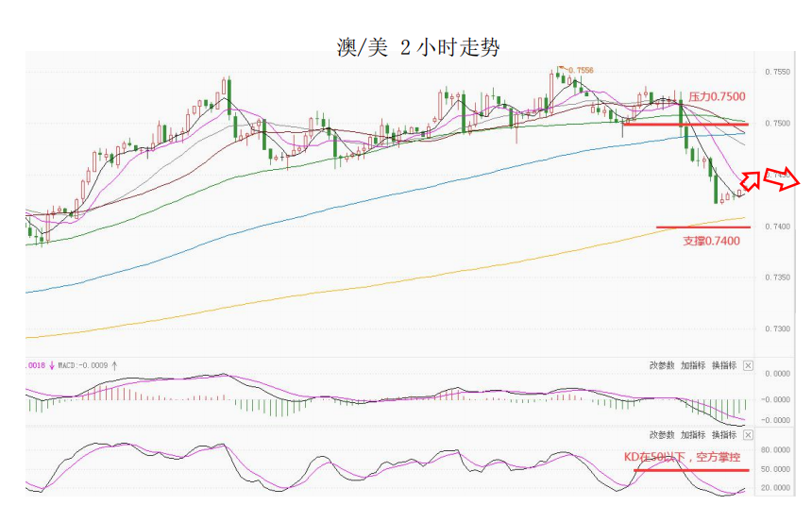Select the KD在50以下 annotation text
The height and width of the screenshot is (522, 812).
click(x=686, y=456)
